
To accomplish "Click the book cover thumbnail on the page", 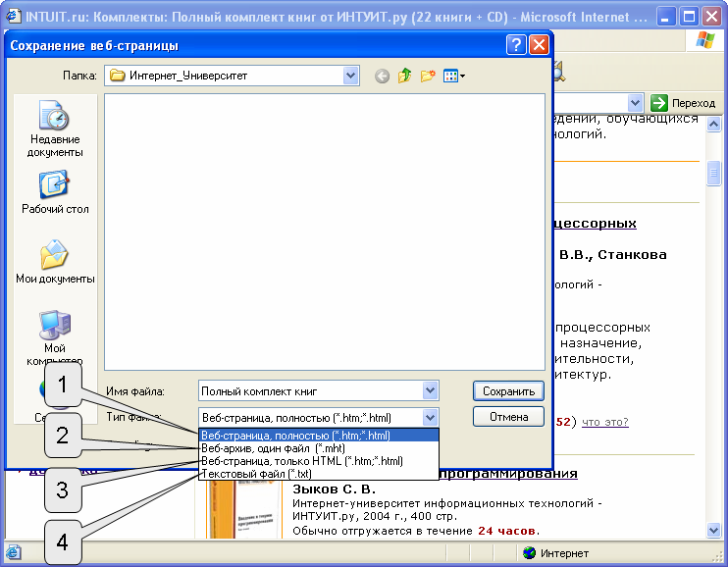I will (244, 509).
